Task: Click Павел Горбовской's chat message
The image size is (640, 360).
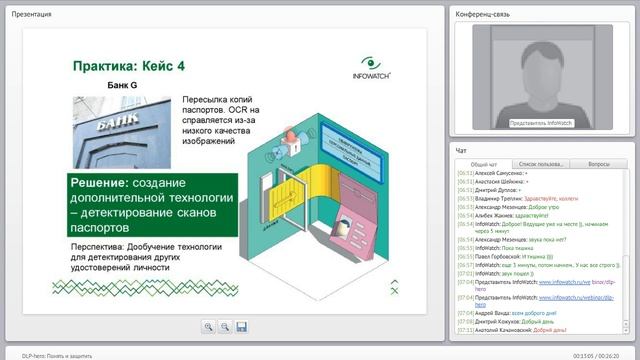Action: pyautogui.click(x=505, y=257)
